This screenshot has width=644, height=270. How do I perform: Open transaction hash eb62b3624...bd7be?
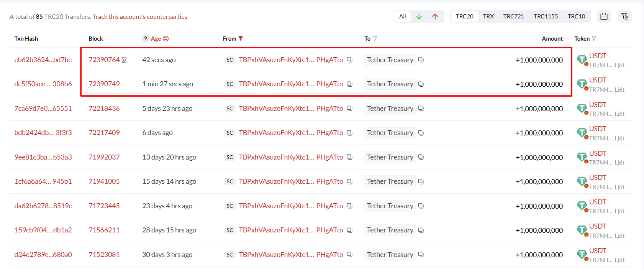43,60
